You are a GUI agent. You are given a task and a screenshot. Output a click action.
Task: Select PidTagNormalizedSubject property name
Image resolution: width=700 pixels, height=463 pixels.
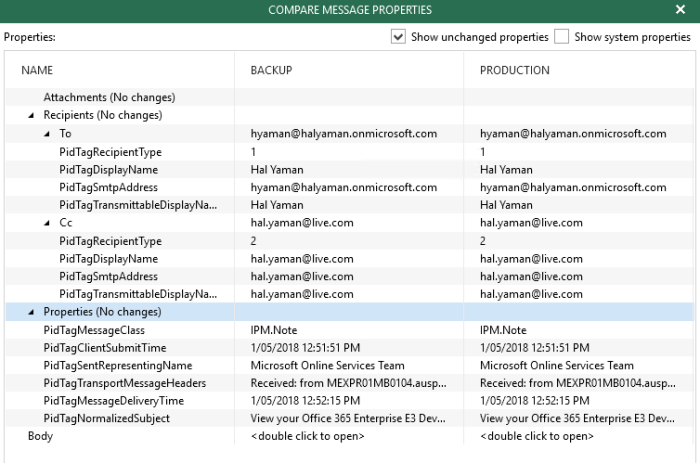click(x=106, y=418)
